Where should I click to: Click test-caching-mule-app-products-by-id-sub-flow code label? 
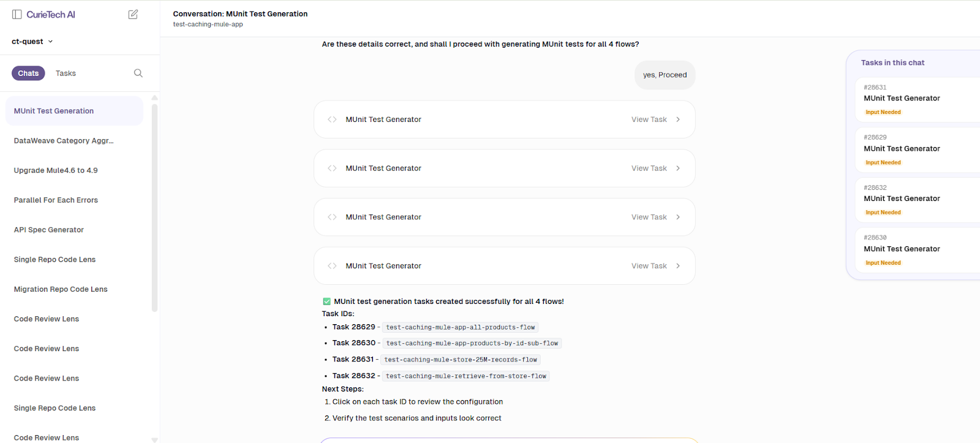(x=472, y=344)
